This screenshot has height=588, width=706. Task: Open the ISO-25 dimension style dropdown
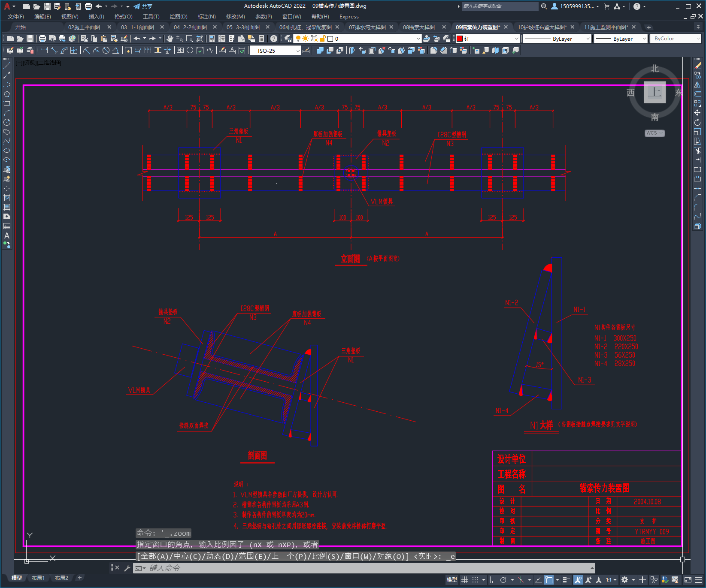click(x=276, y=51)
